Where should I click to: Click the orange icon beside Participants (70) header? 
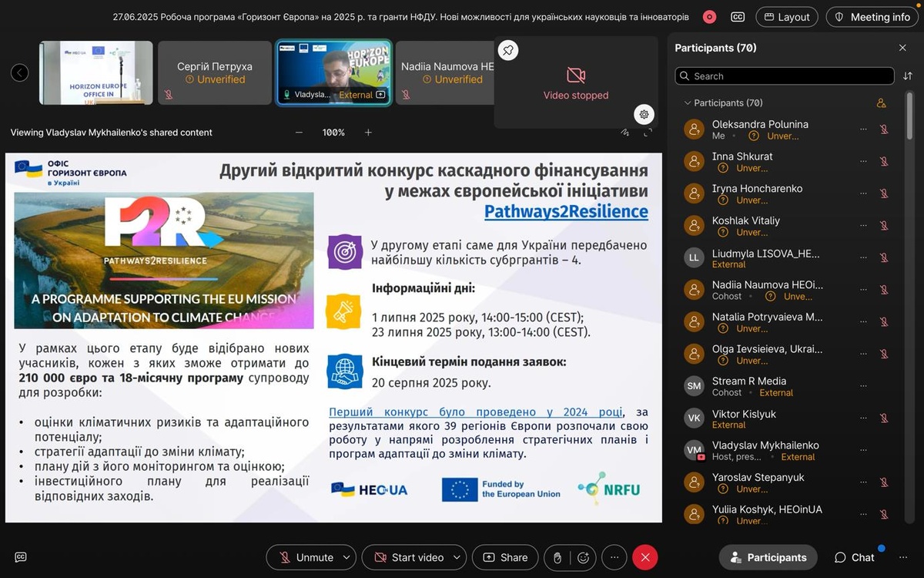coord(882,103)
